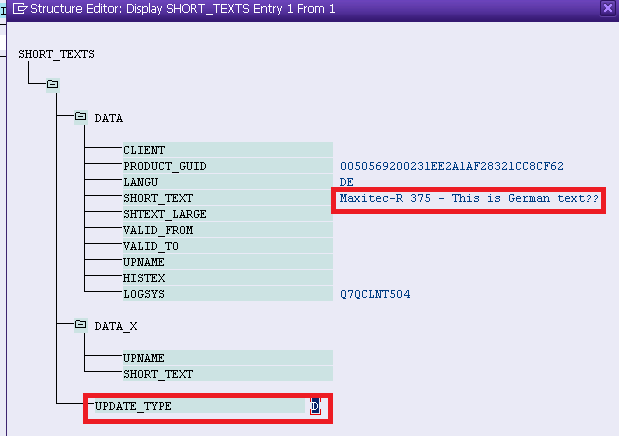Select the SHTEXT_LARGE field row
This screenshot has width=619, height=436.
coord(228,214)
